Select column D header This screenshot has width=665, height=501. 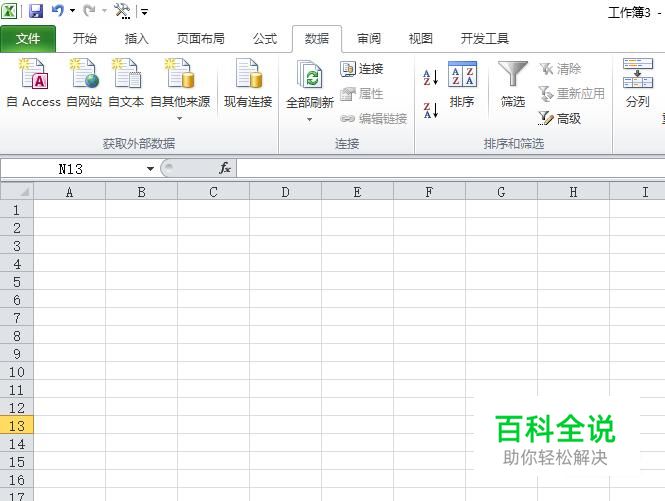[285, 192]
